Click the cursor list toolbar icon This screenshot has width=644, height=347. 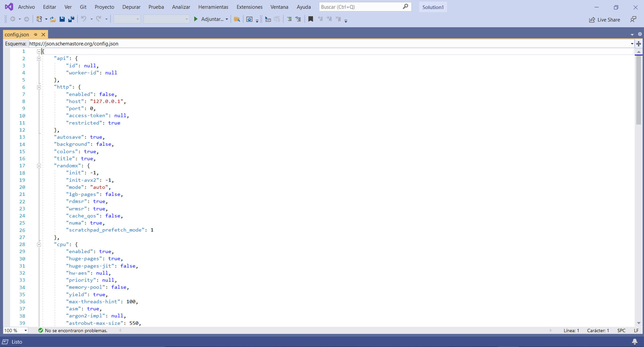click(x=268, y=19)
